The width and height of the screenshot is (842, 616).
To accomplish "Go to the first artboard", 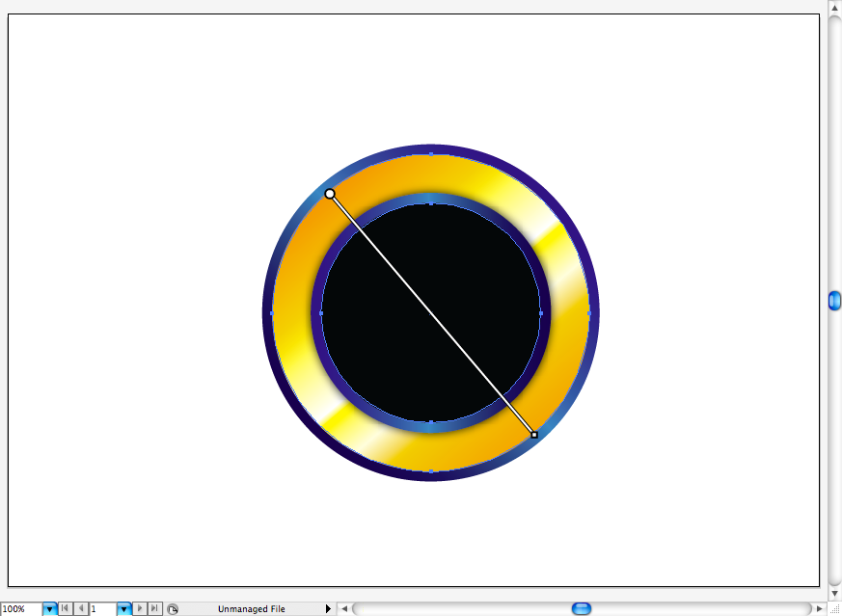I will pyautogui.click(x=65, y=608).
